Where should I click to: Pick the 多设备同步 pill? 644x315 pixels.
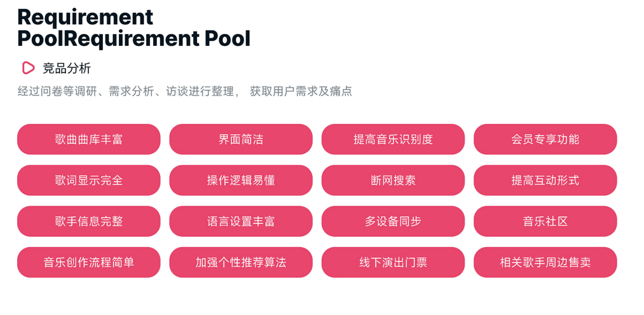393,221
